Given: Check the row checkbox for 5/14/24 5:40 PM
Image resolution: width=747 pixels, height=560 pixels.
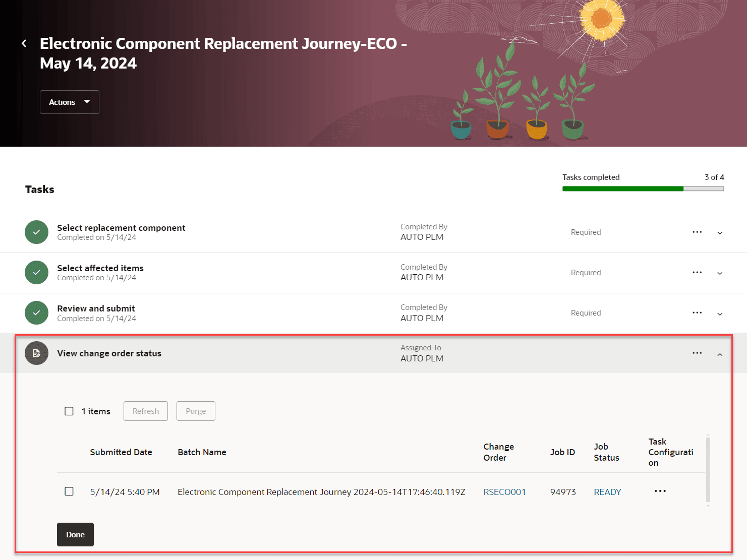Looking at the screenshot, I should (x=69, y=491).
